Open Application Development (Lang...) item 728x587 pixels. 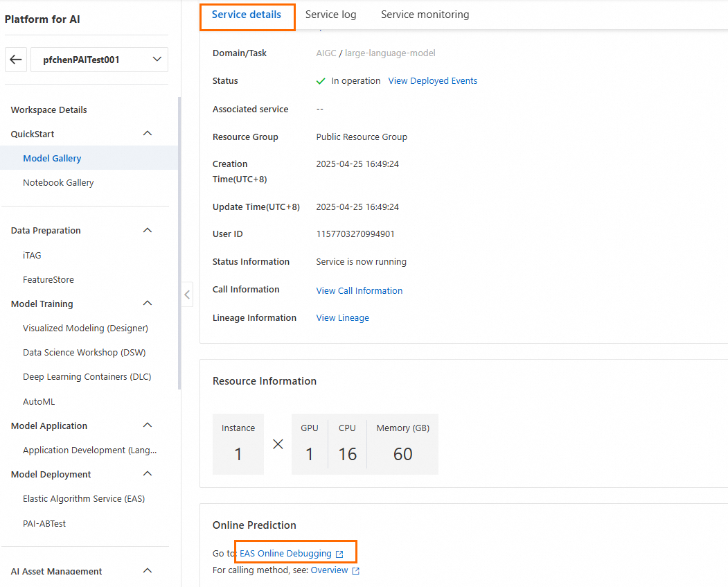(x=89, y=450)
